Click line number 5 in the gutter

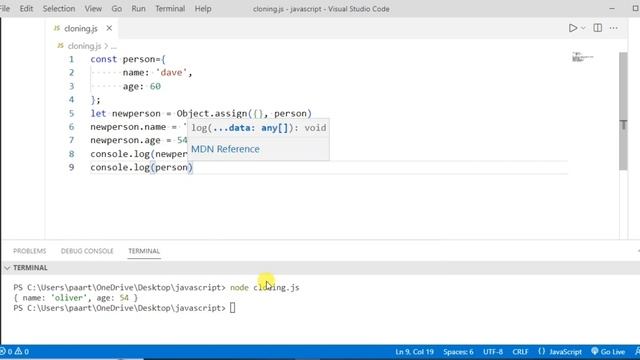pos(71,113)
